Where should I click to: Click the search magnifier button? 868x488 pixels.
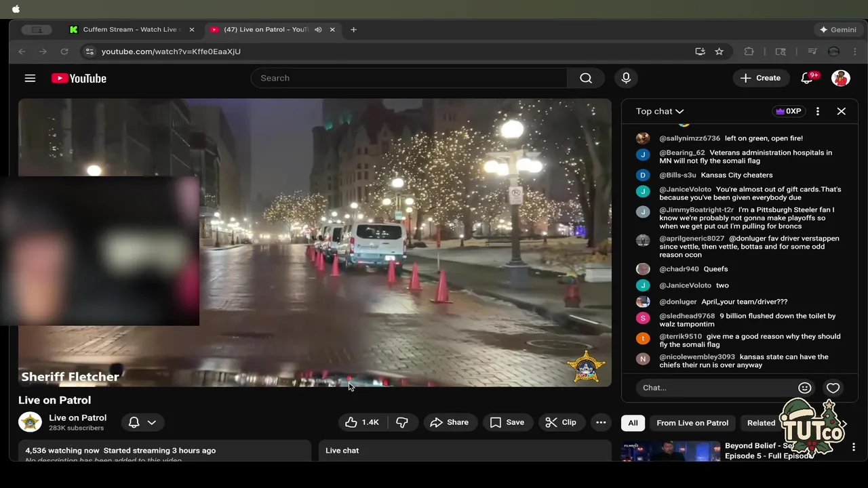pos(586,78)
